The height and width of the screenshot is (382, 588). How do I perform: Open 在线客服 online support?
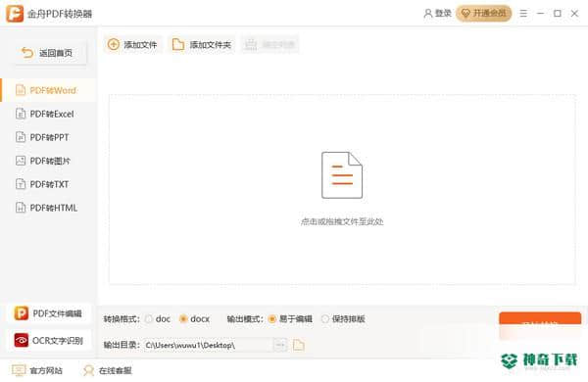[108, 370]
